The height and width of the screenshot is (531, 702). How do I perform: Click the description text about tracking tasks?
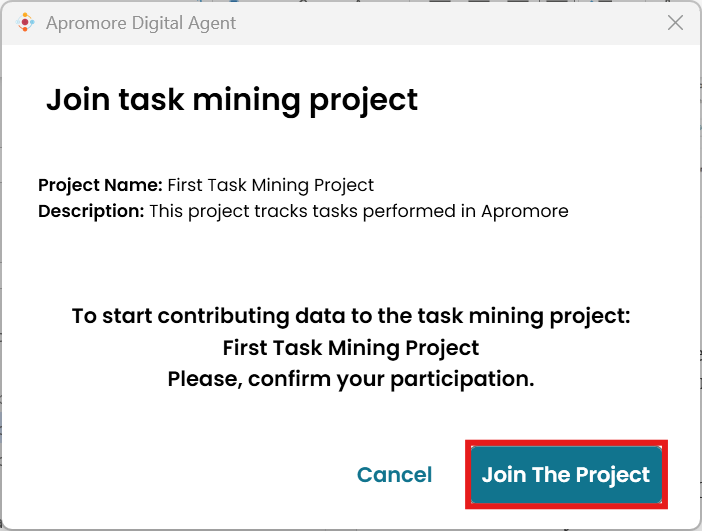(x=358, y=211)
